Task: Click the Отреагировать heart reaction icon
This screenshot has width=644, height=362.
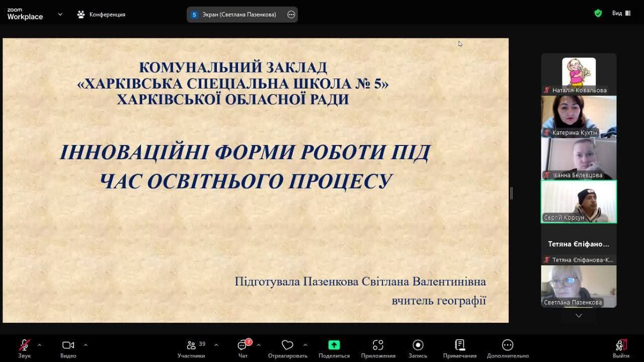Action: click(x=287, y=345)
